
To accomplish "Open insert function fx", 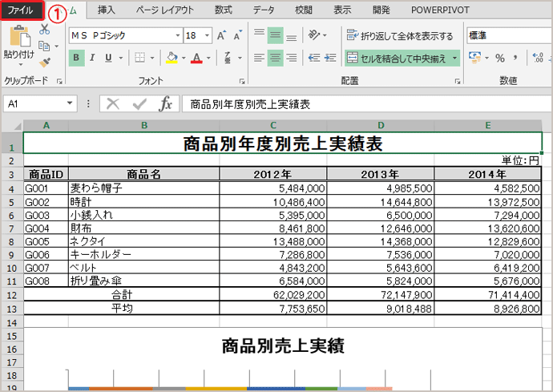I will (166, 104).
